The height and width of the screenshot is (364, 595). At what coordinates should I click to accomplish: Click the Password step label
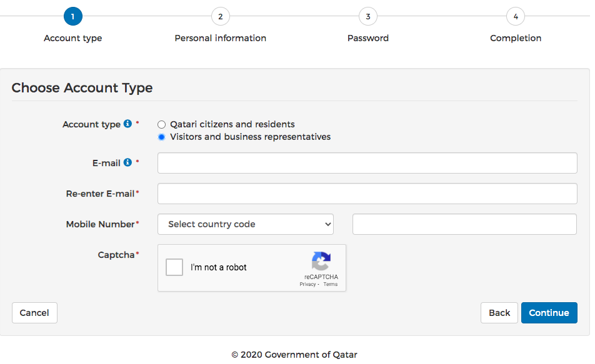368,38
